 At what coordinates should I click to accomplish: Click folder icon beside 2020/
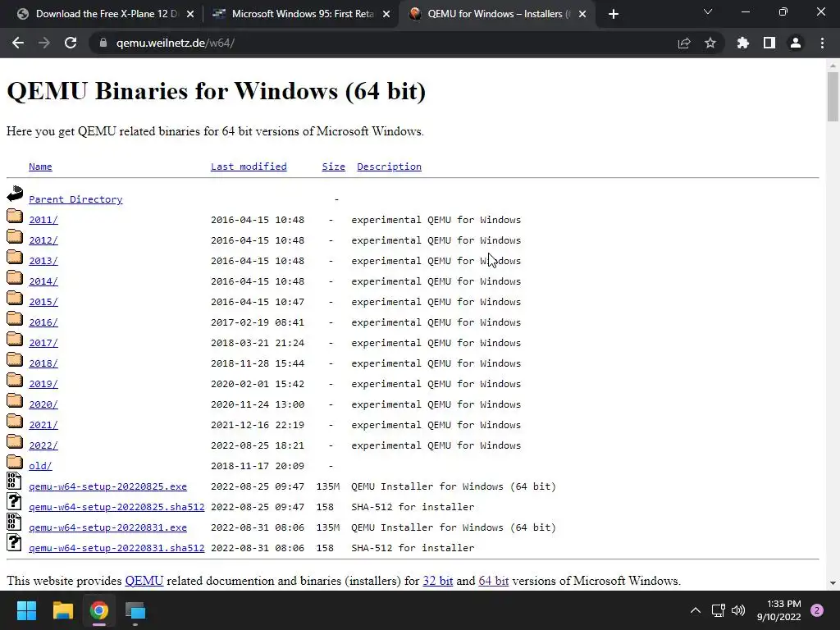click(x=15, y=400)
